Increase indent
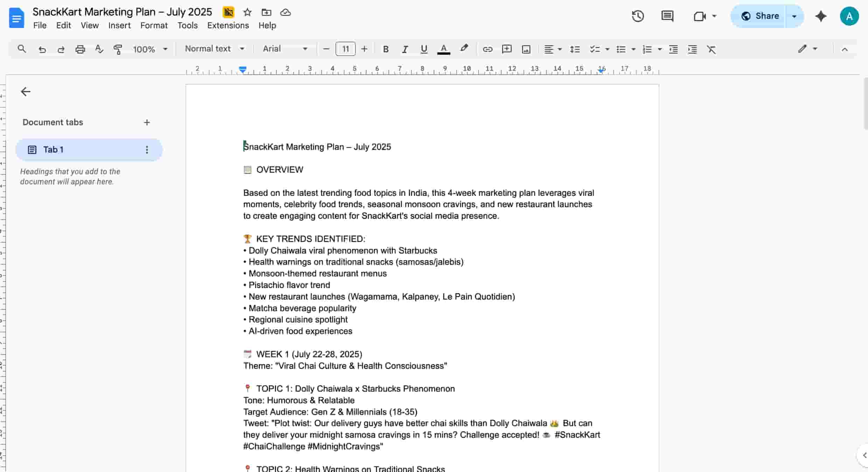 pyautogui.click(x=692, y=49)
